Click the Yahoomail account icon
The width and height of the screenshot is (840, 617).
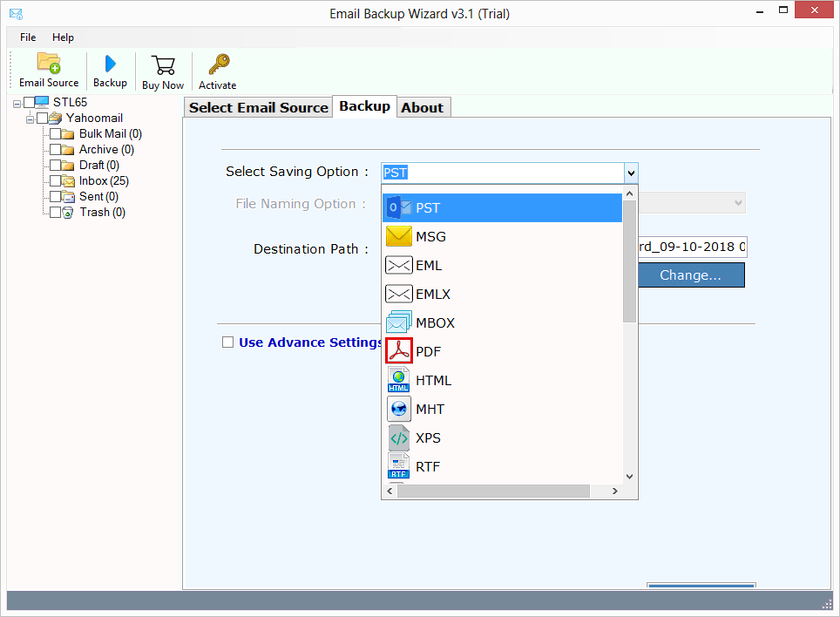tap(55, 118)
